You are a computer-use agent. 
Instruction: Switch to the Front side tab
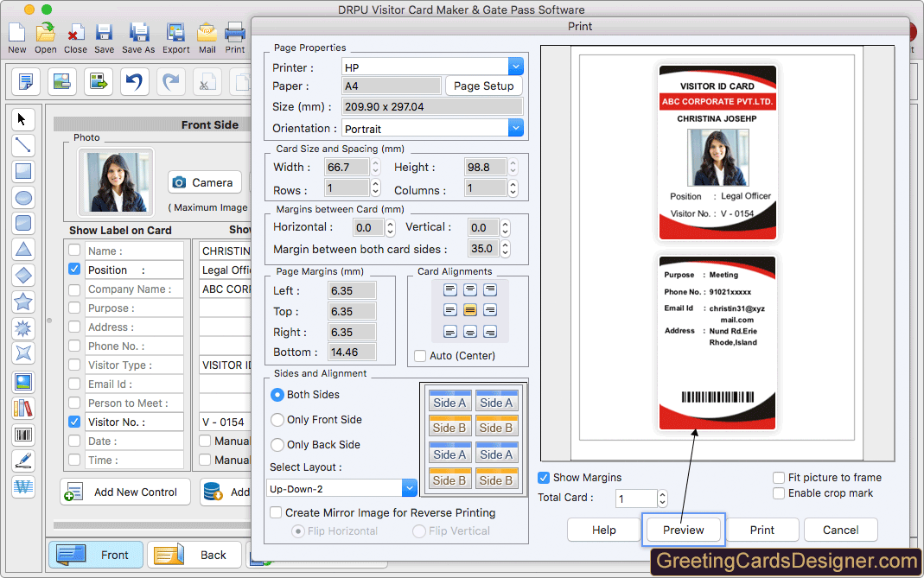coord(95,555)
